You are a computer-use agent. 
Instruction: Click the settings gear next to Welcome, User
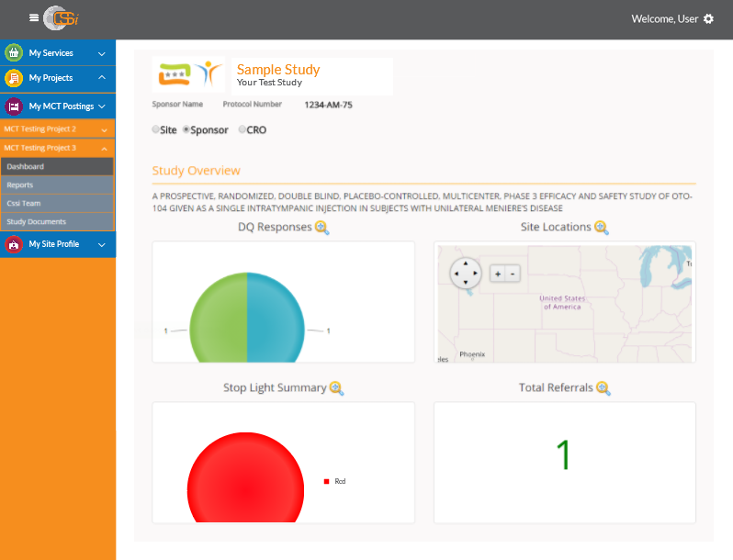[x=709, y=18]
